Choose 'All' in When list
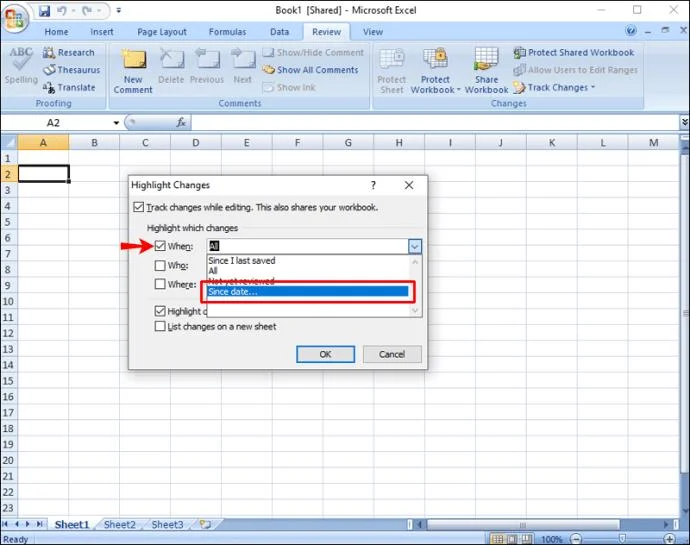Viewport: 690px width, 545px height. pyautogui.click(x=308, y=271)
